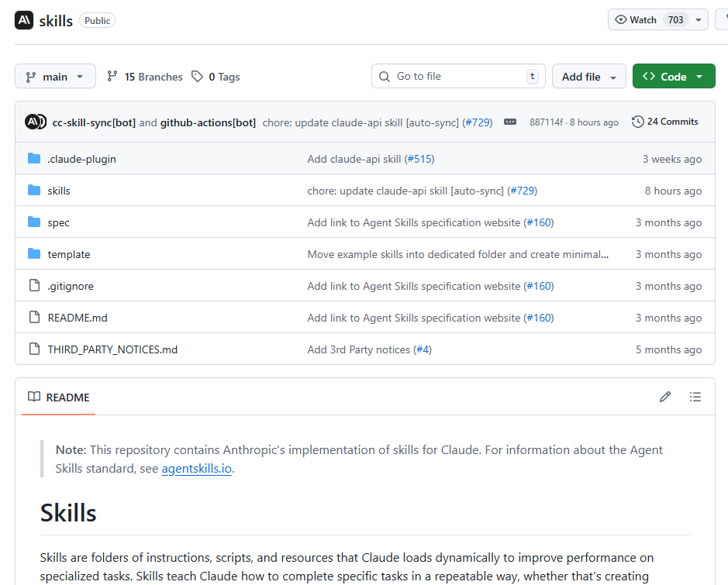Click '5 months ago' timestamp for THIRD_PARTY_NOTICES
The image size is (728, 585).
[x=668, y=349]
